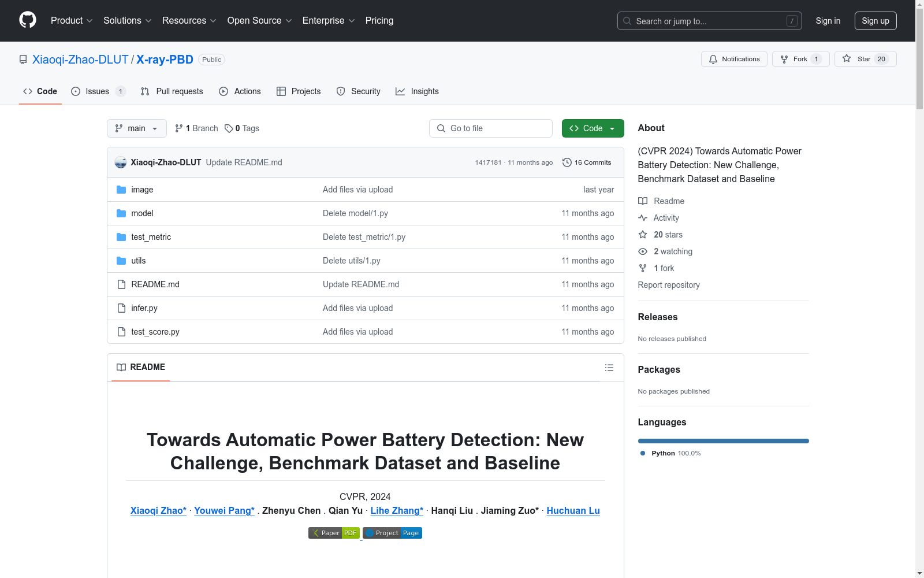This screenshot has height=578, width=924.
Task: Open the Actions tab
Action: [x=240, y=91]
